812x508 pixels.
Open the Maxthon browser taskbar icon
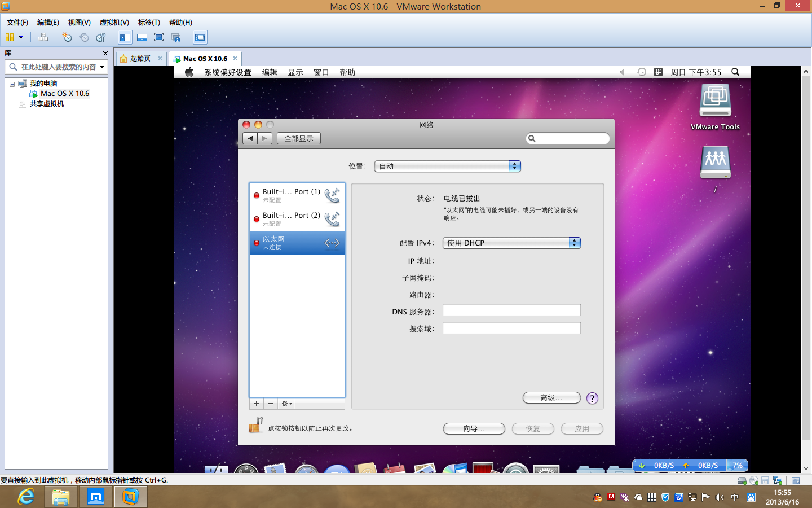[x=96, y=497]
